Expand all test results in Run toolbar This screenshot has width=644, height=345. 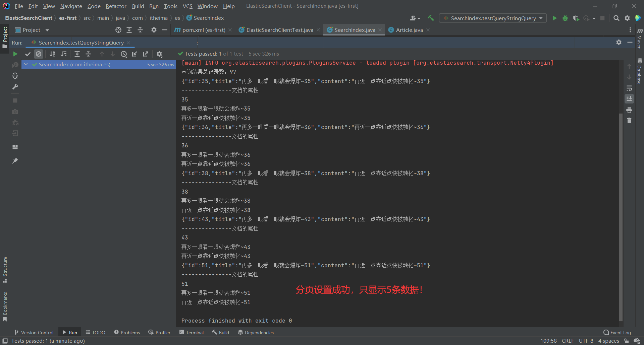(77, 54)
